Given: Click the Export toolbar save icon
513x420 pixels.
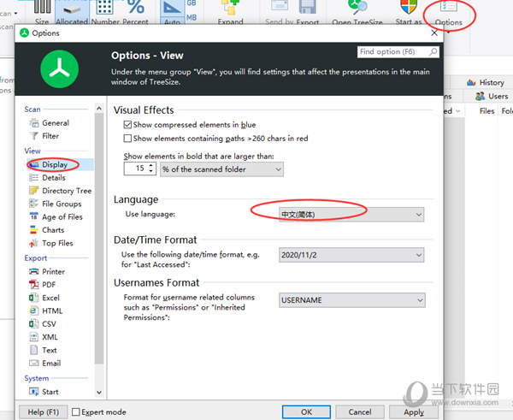Looking at the screenshot, I should click(x=308, y=7).
